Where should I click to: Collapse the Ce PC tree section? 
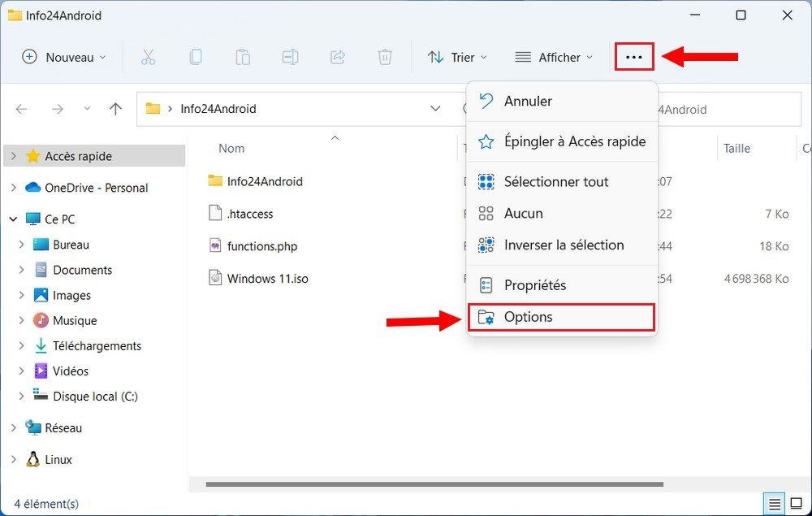coord(11,219)
